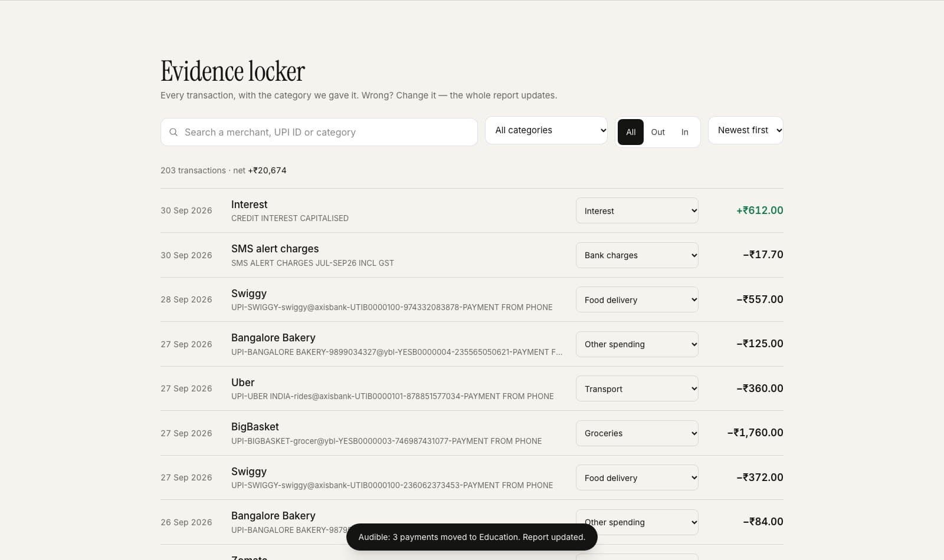The image size is (944, 560).
Task: Open the All categories filter dropdown
Action: tap(546, 130)
